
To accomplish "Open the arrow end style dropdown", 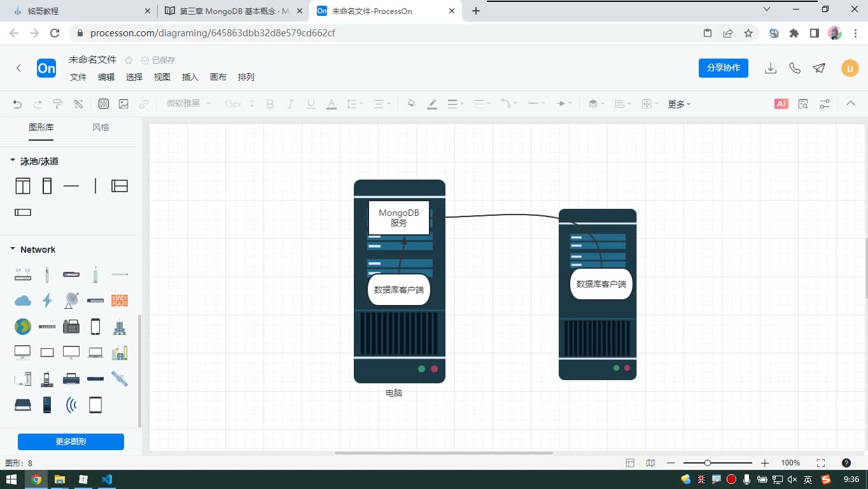I will pyautogui.click(x=564, y=104).
